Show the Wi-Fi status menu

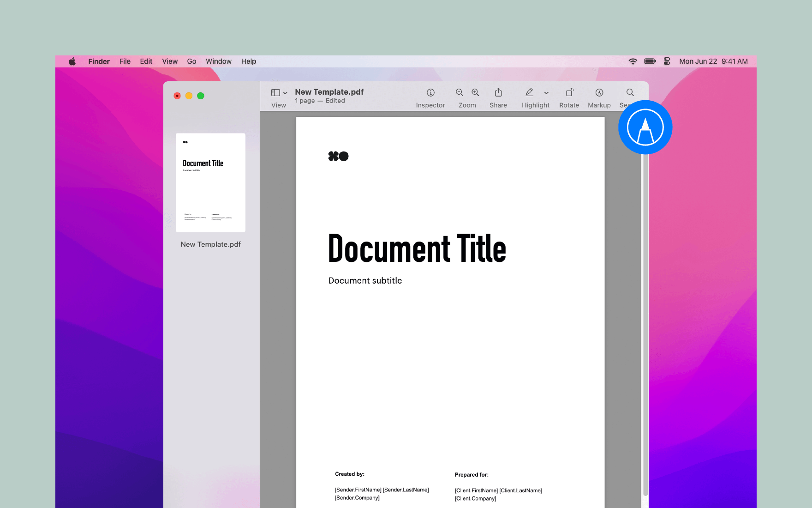pyautogui.click(x=633, y=60)
